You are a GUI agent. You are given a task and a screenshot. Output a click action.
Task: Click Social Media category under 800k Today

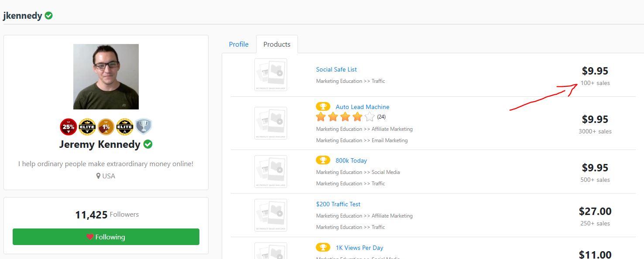(x=386, y=172)
